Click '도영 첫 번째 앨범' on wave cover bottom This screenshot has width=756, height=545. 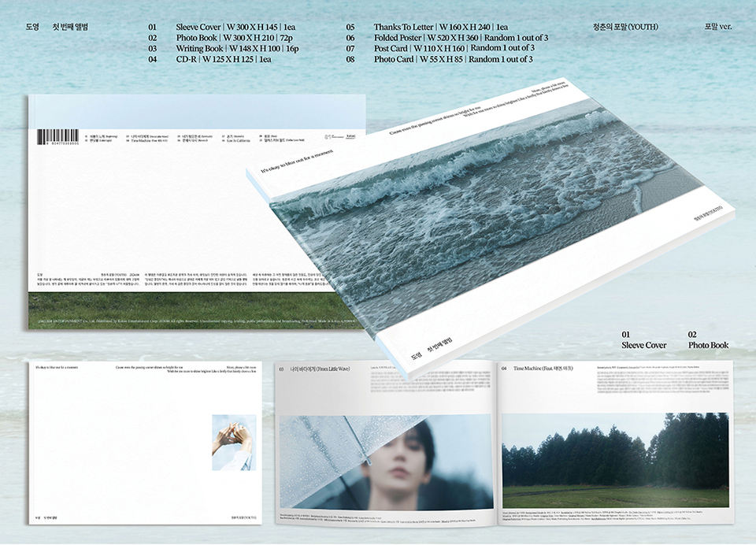430,348
